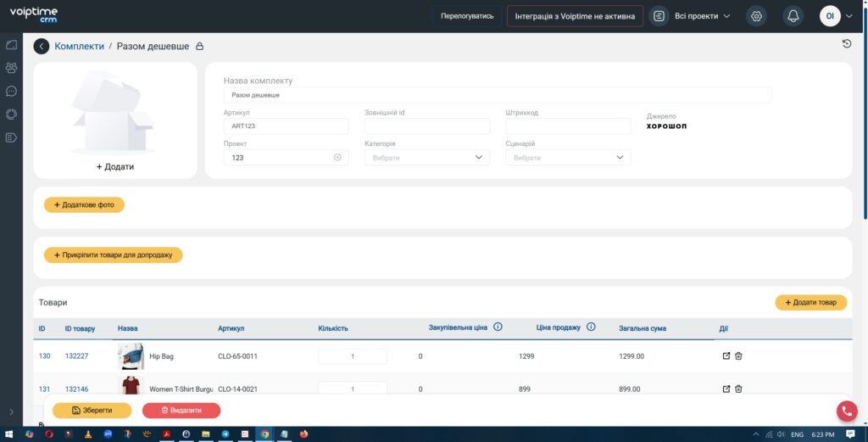
Task: Click the Voiptime CRM logo
Action: click(x=33, y=15)
